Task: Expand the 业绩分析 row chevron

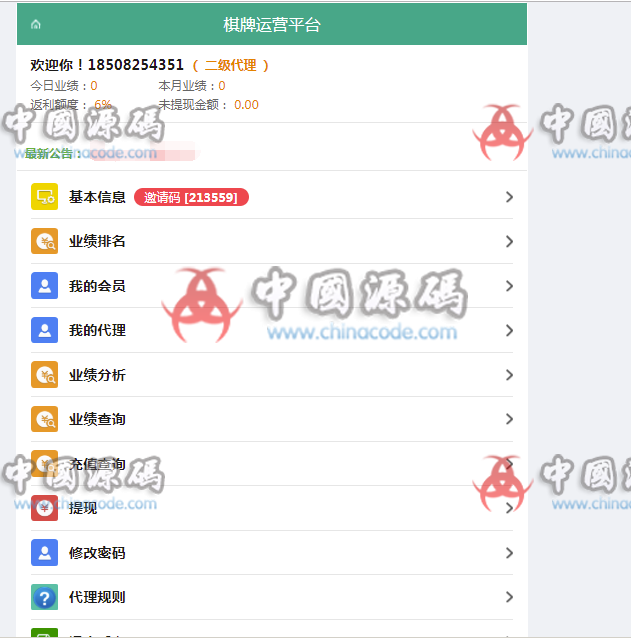Action: [x=509, y=375]
